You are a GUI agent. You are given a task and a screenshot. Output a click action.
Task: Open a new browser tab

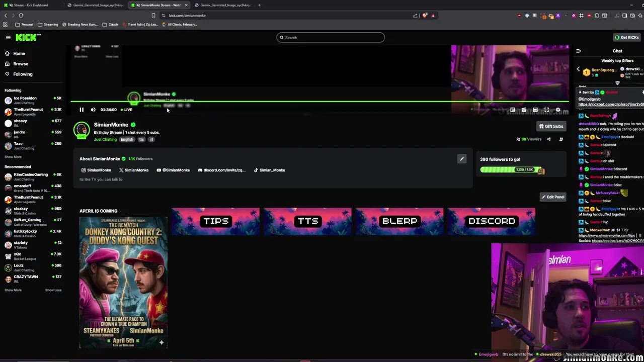click(259, 5)
